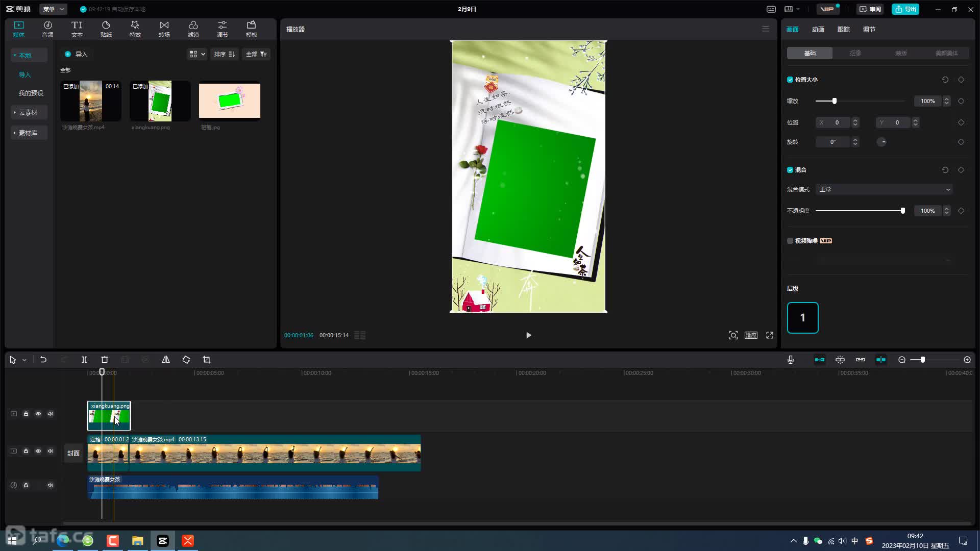The width and height of the screenshot is (980, 551).
Task: Add keyframe diamond for 不透明度 opacity
Action: [x=961, y=211]
